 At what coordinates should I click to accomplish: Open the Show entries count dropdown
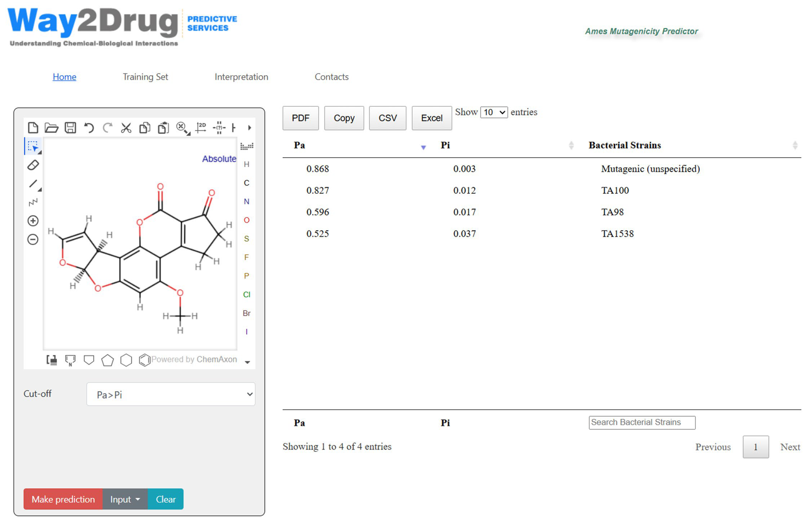point(494,113)
